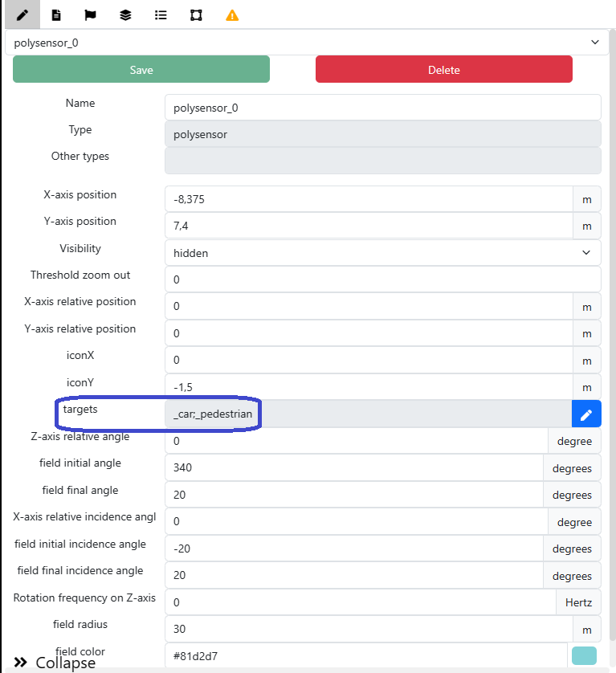The width and height of the screenshot is (616, 673).
Task: Click the Collapse panel label
Action: coord(66,663)
